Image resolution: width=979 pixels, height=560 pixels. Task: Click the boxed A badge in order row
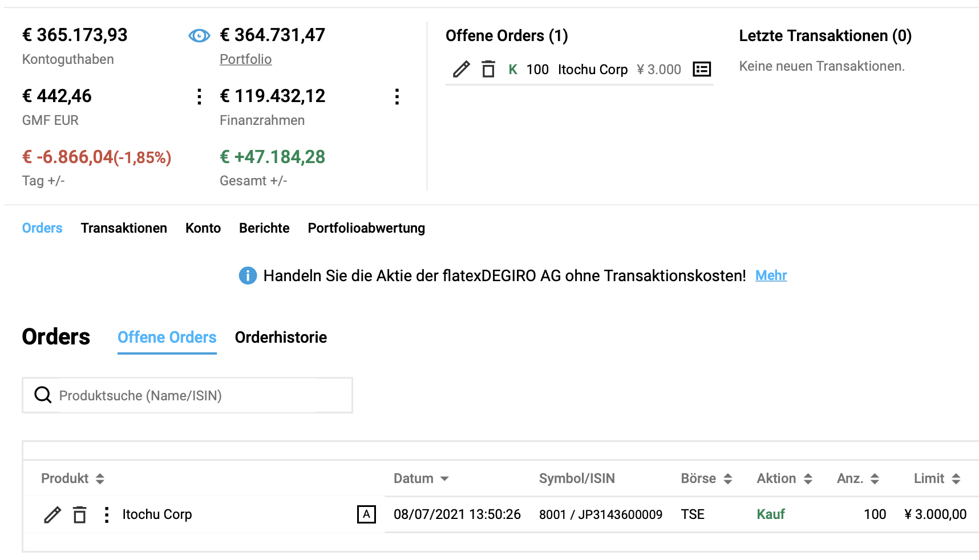click(x=366, y=514)
